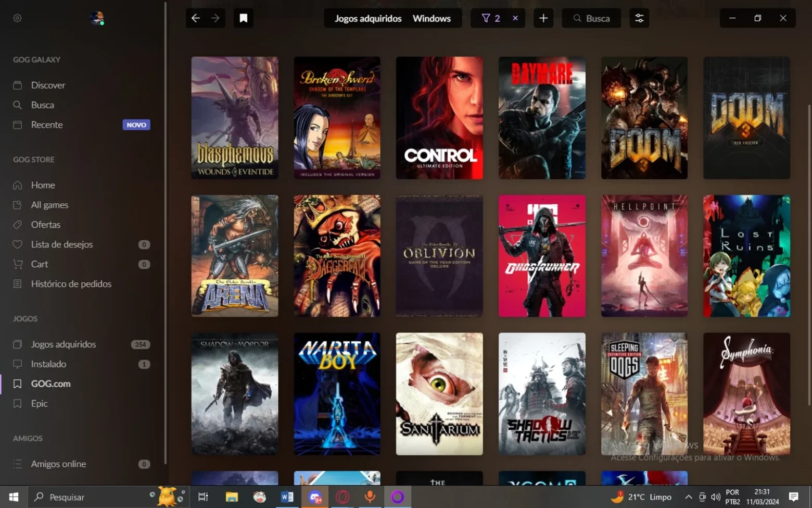812x508 pixels.
Task: Open the notification center icon
Action: pos(794,497)
